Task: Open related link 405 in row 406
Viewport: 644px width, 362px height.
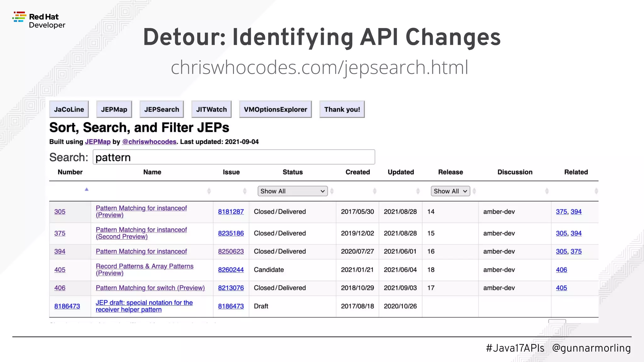Action: [561, 288]
